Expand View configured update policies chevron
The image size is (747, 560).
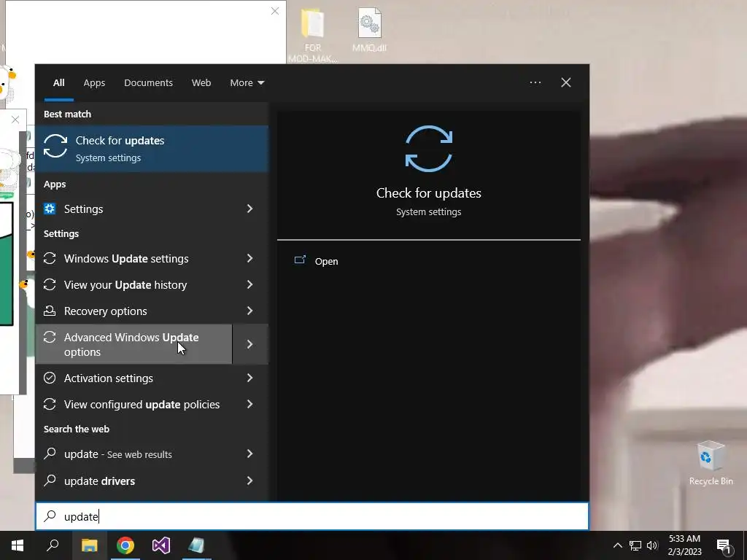coord(250,404)
